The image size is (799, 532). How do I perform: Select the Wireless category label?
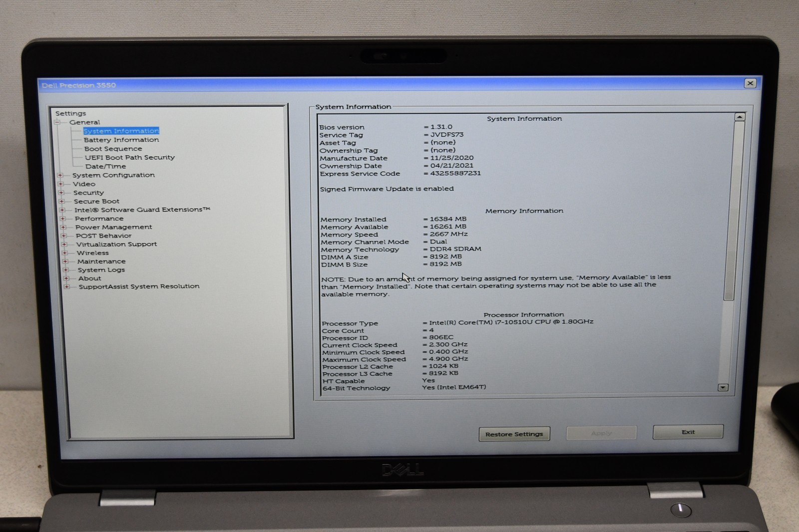92,253
